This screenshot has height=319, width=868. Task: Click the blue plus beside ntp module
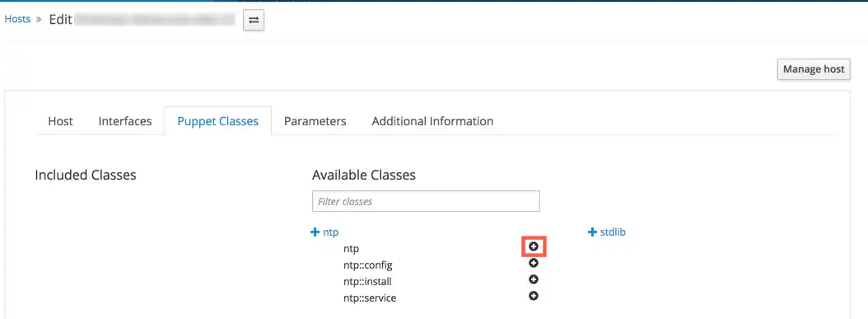(x=315, y=232)
